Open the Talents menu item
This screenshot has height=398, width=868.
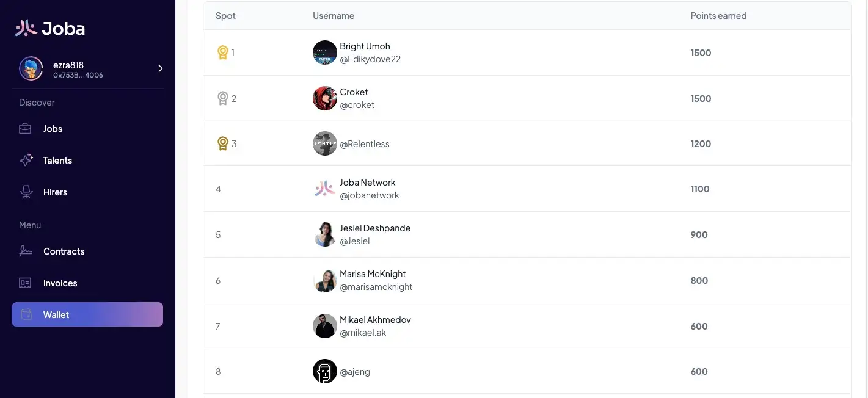pyautogui.click(x=57, y=161)
